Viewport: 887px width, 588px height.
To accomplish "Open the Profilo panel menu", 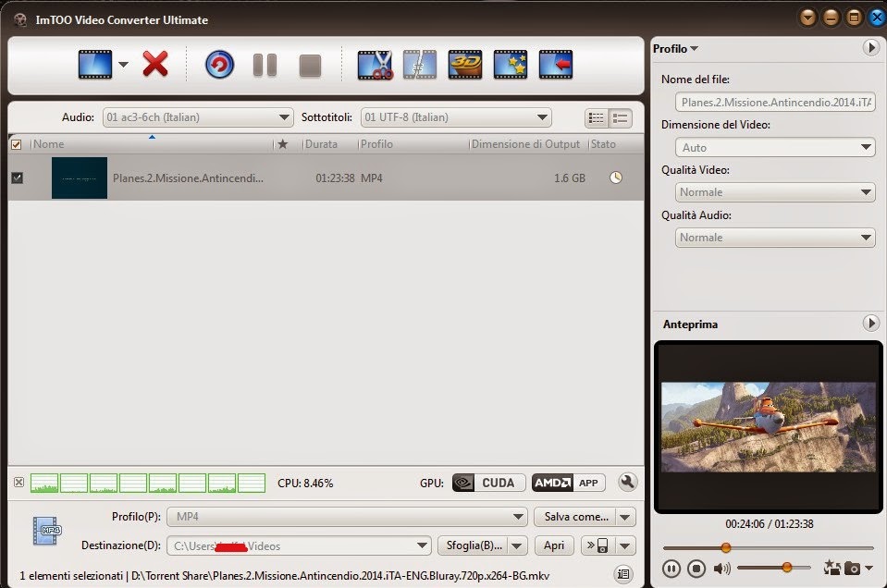I will [x=676, y=49].
